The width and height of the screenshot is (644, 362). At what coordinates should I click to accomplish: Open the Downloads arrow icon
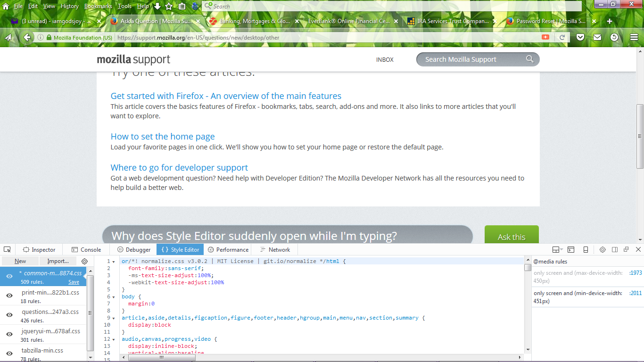pos(157,6)
